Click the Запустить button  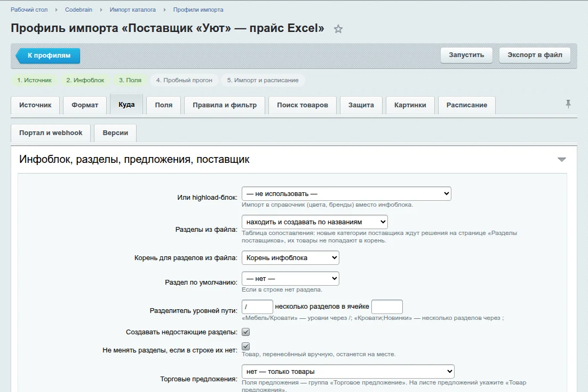pos(466,55)
